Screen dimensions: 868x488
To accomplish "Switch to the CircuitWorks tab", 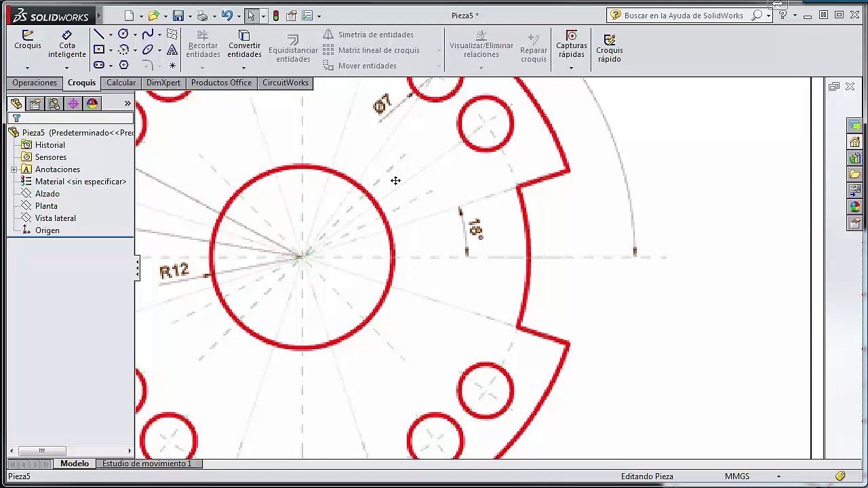I will pyautogui.click(x=285, y=83).
